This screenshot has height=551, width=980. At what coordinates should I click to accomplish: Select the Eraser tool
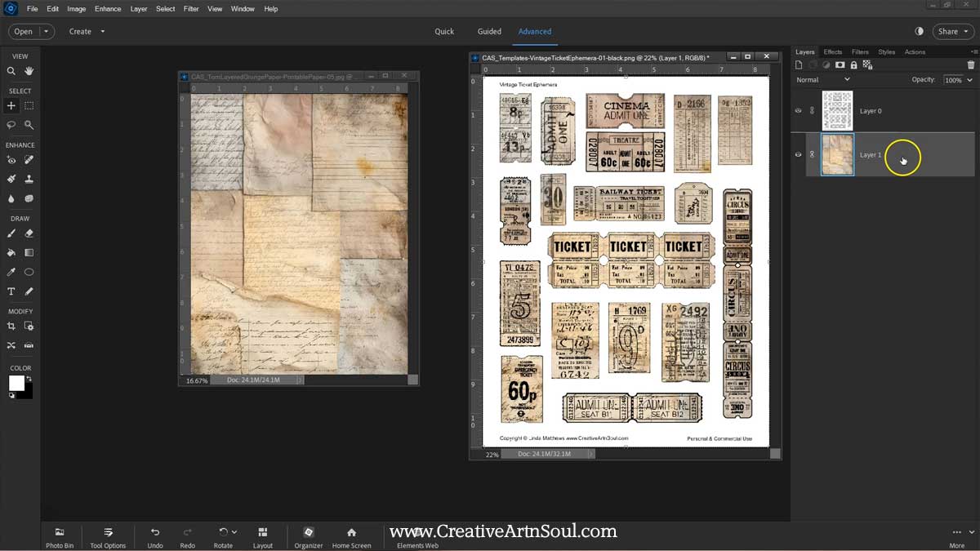coord(29,233)
